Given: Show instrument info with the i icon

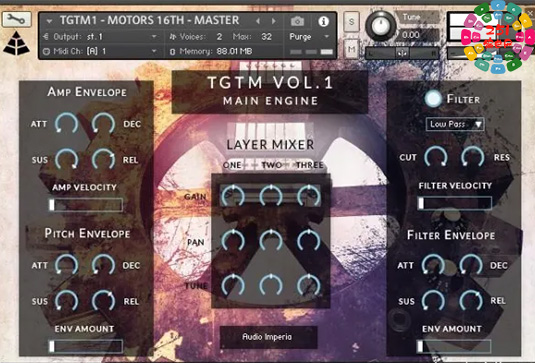Looking at the screenshot, I should [323, 21].
